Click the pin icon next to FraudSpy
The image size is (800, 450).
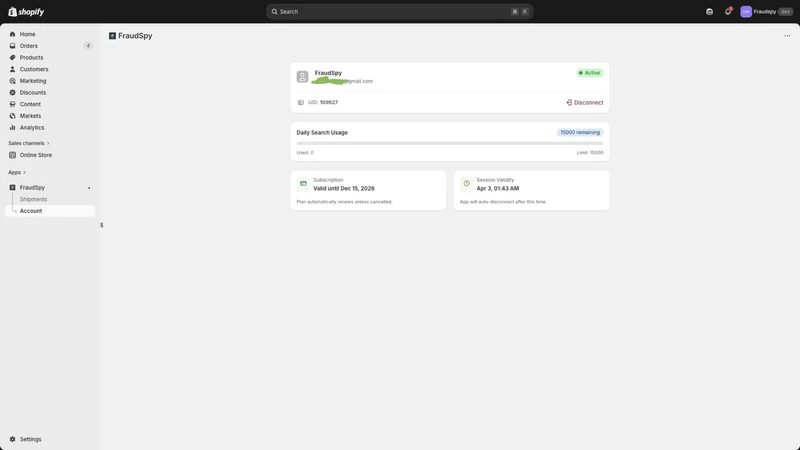[89, 188]
